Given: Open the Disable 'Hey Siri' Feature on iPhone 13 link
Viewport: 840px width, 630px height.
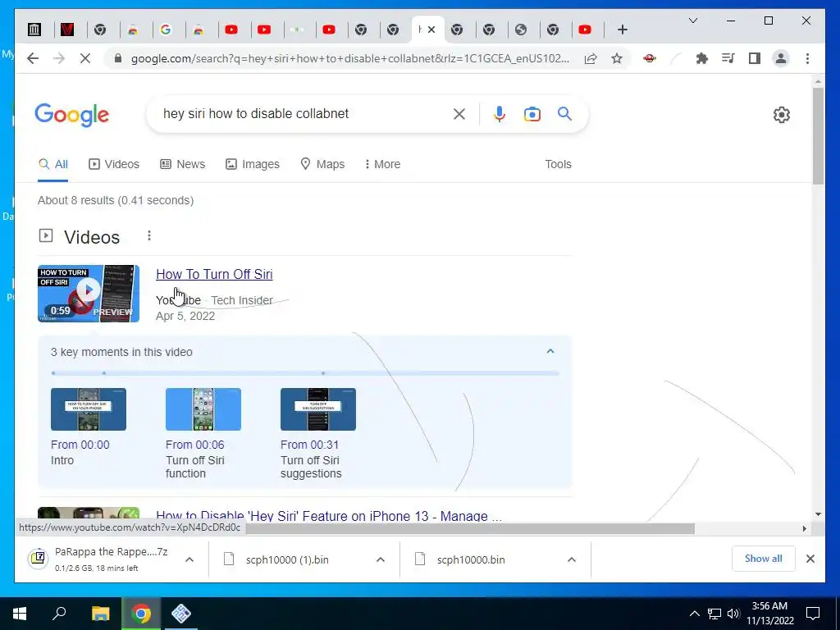Looking at the screenshot, I should point(329,517).
